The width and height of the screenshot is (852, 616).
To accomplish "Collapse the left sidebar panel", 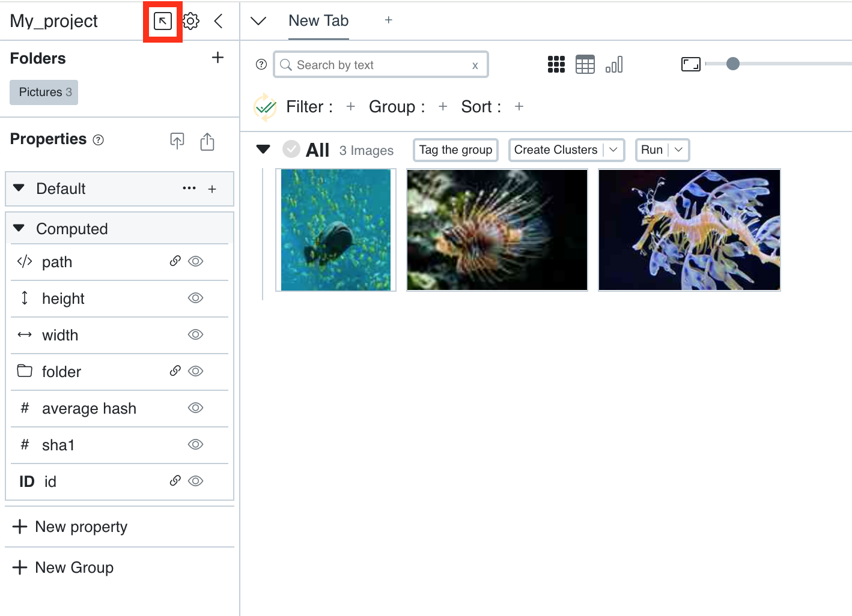I will 219,22.
